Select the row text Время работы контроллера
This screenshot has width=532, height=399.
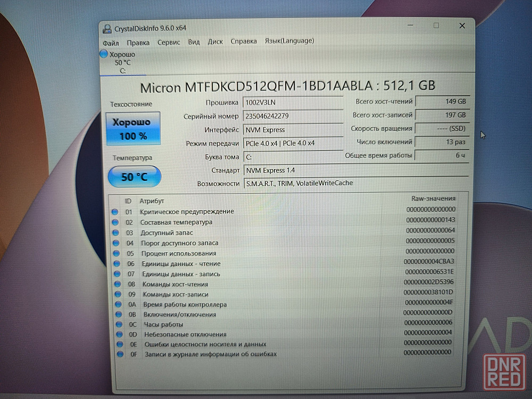[x=185, y=304]
